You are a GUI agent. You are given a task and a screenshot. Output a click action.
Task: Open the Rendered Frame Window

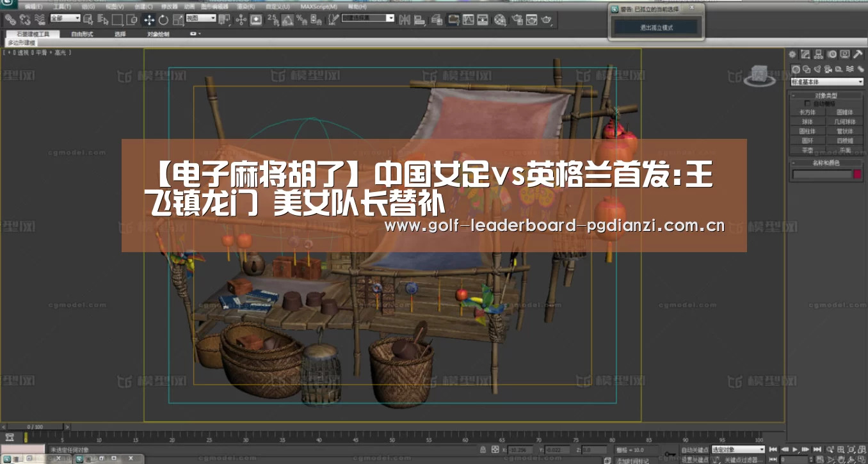coord(531,20)
